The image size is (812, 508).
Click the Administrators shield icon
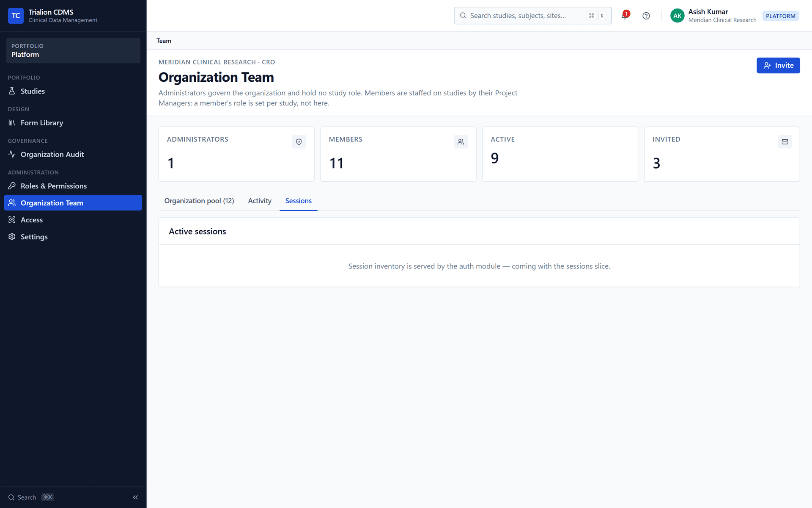(x=299, y=142)
